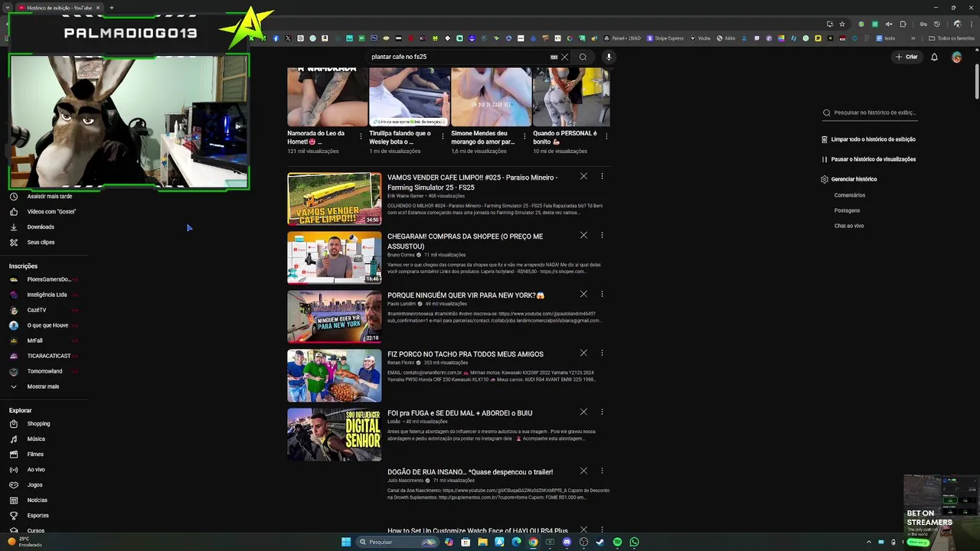Viewport: 980px width, 551px height.
Task: Open options menu for New York video
Action: [x=602, y=294]
